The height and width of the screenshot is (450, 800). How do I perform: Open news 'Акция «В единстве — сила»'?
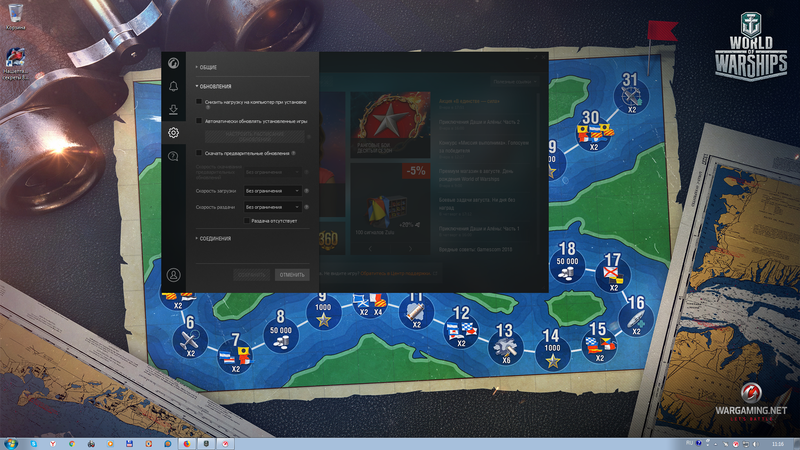click(469, 101)
